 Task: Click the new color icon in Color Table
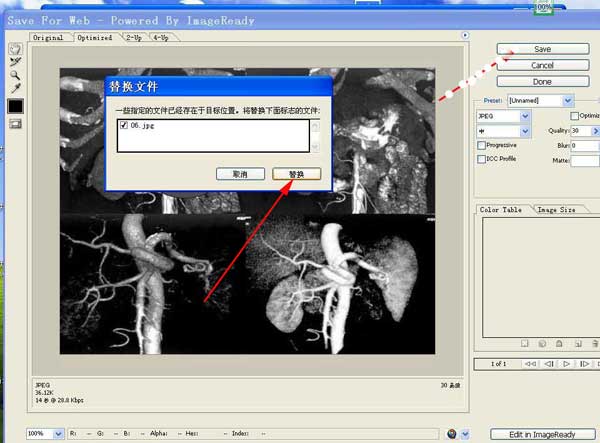point(578,344)
